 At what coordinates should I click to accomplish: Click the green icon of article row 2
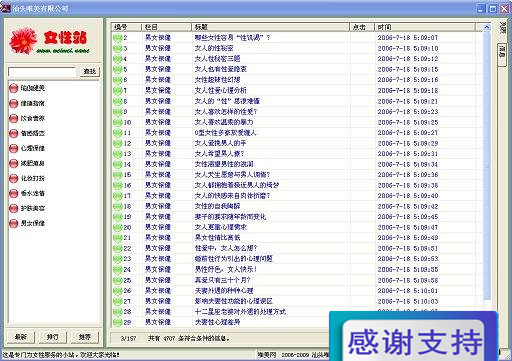118,38
